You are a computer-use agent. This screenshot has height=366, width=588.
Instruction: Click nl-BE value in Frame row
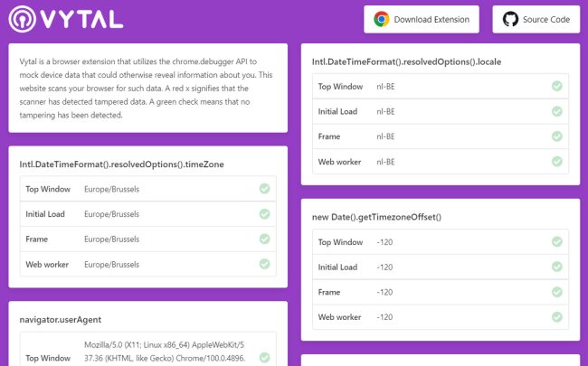pyautogui.click(x=385, y=136)
